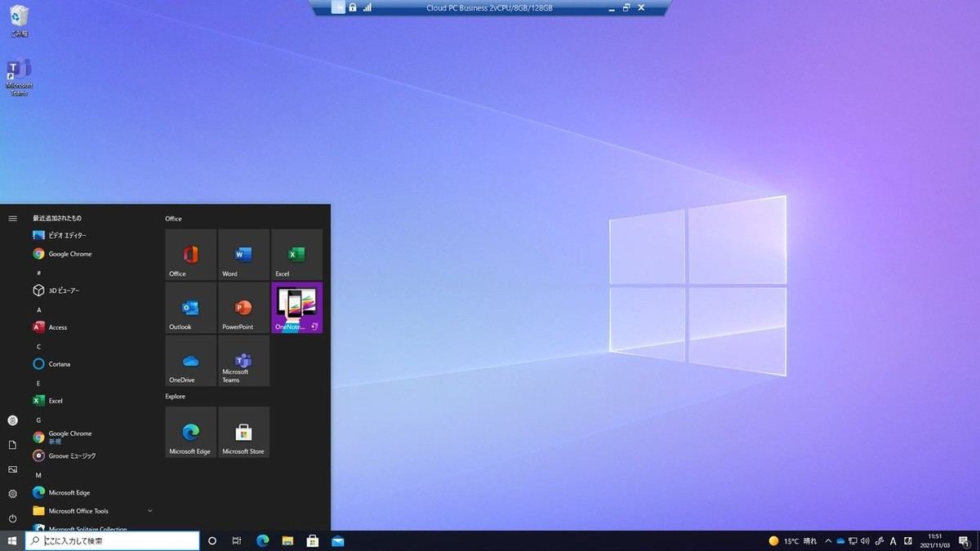This screenshot has height=551, width=980.
Task: Launch the Microsoft Edge tile under Explore
Action: tap(191, 433)
